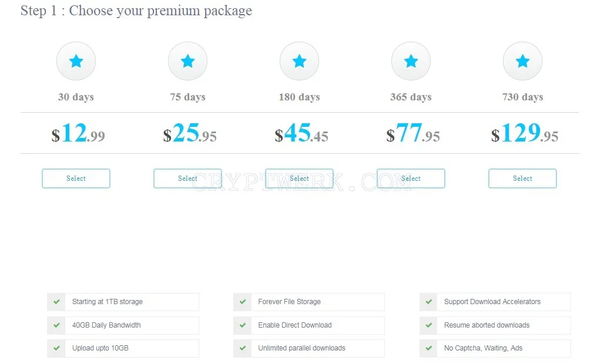Click checkmark beside Starting at 1TB storage
Viewport: 604px width, 364px height.
(x=56, y=302)
